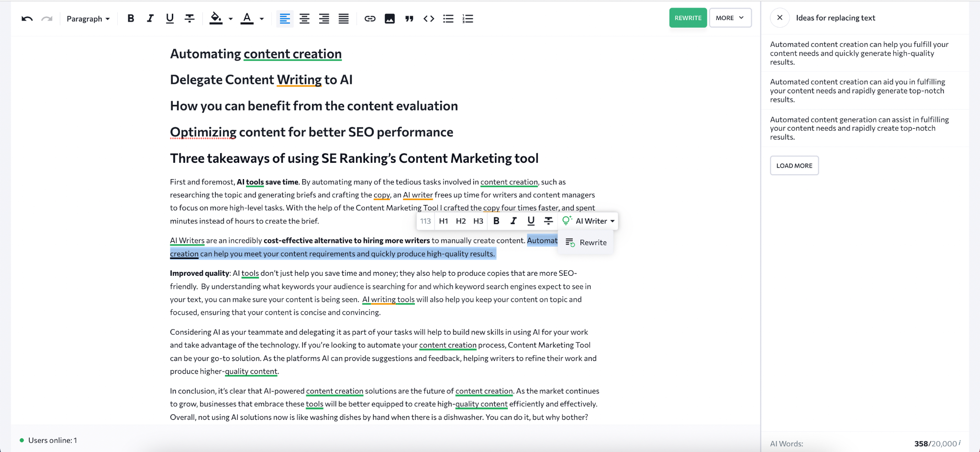Open the Paragraph style dropdown
This screenshot has height=452, width=980.
[x=88, y=19]
